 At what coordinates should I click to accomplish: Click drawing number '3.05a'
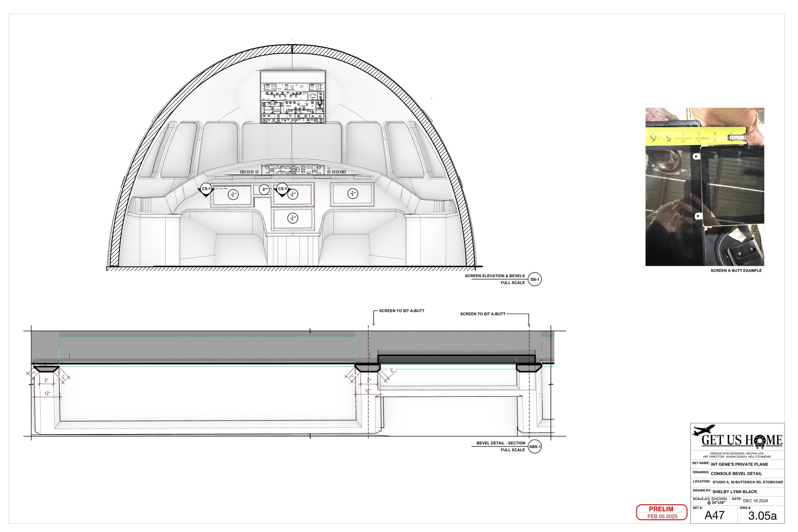pos(762,516)
